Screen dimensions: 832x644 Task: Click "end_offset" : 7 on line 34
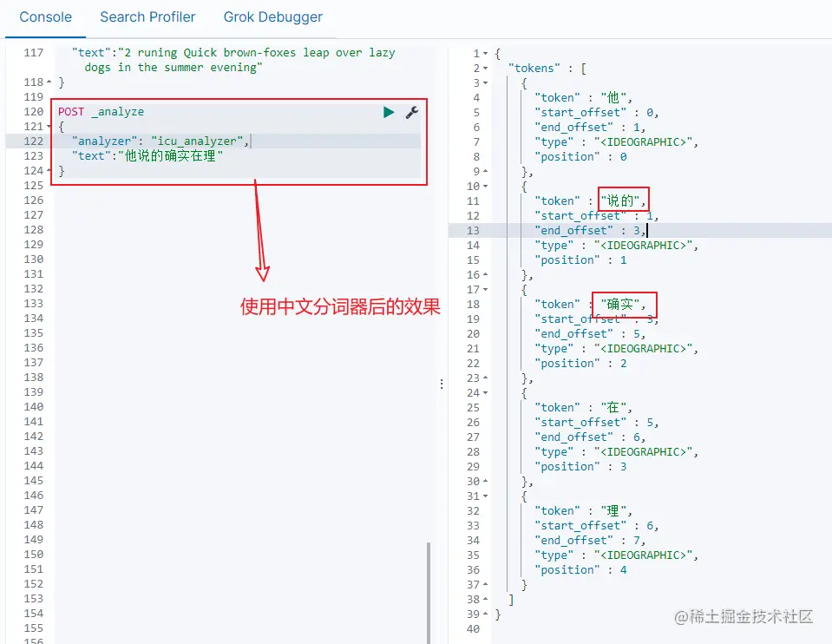(590, 541)
